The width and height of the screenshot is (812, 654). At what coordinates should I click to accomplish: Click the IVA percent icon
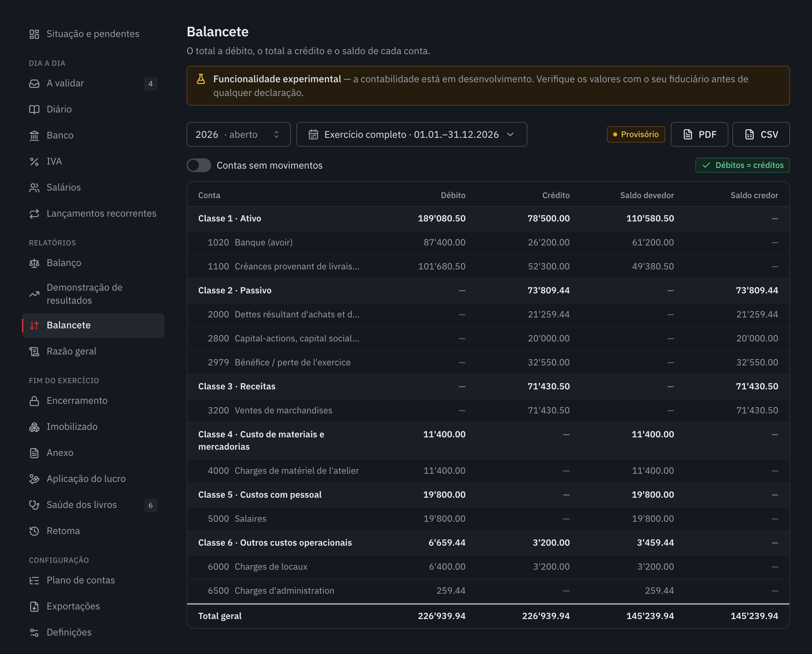coord(34,162)
